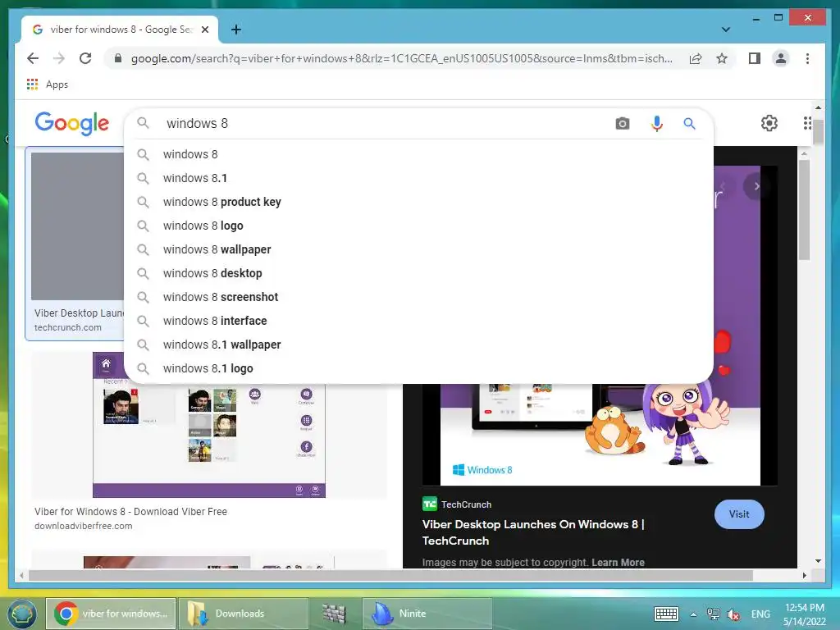
Task: Select the 'windows 8.1' suggestion
Action: [418, 178]
